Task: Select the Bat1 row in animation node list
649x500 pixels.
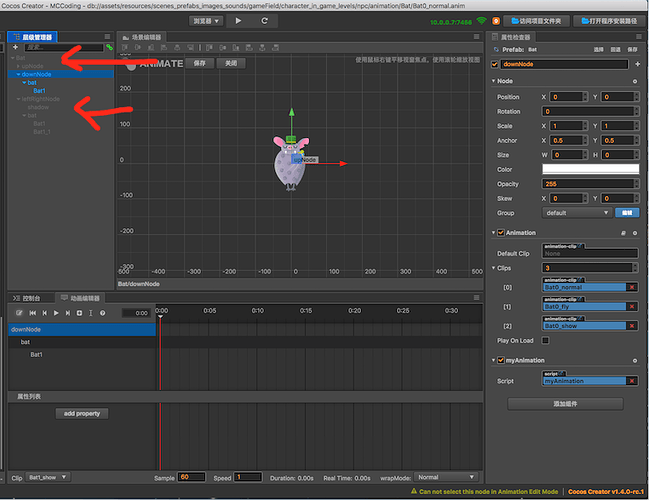Action: pyautogui.click(x=82, y=354)
